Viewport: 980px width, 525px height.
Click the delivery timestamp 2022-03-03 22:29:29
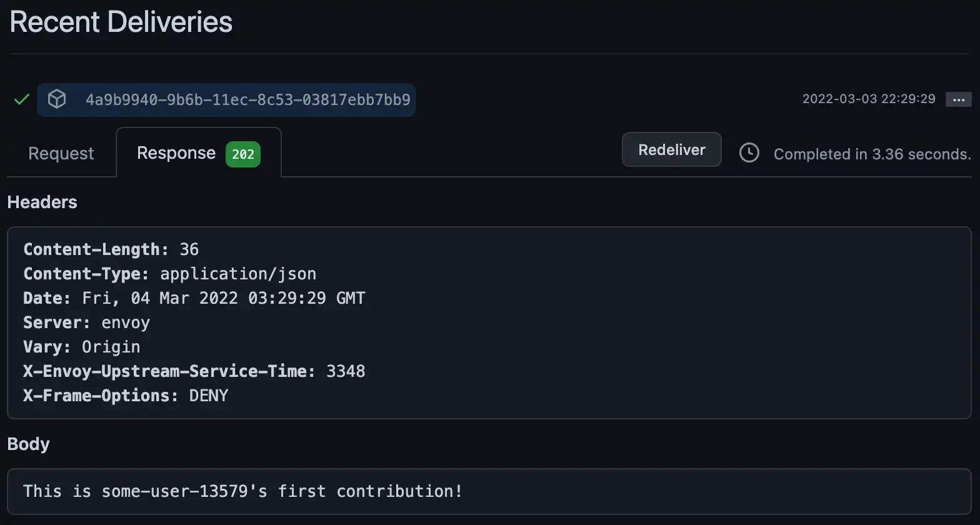[x=869, y=98]
